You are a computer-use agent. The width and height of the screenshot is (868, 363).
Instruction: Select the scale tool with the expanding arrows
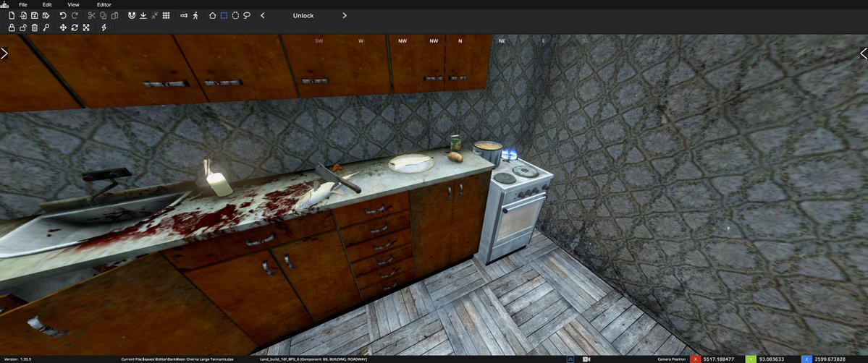point(86,27)
